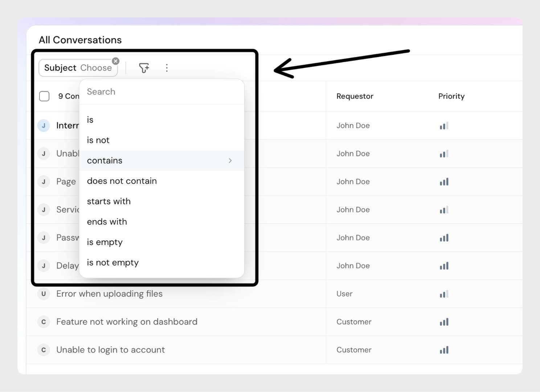Select "does not contain" operator
Image resolution: width=540 pixels, height=392 pixels.
122,181
